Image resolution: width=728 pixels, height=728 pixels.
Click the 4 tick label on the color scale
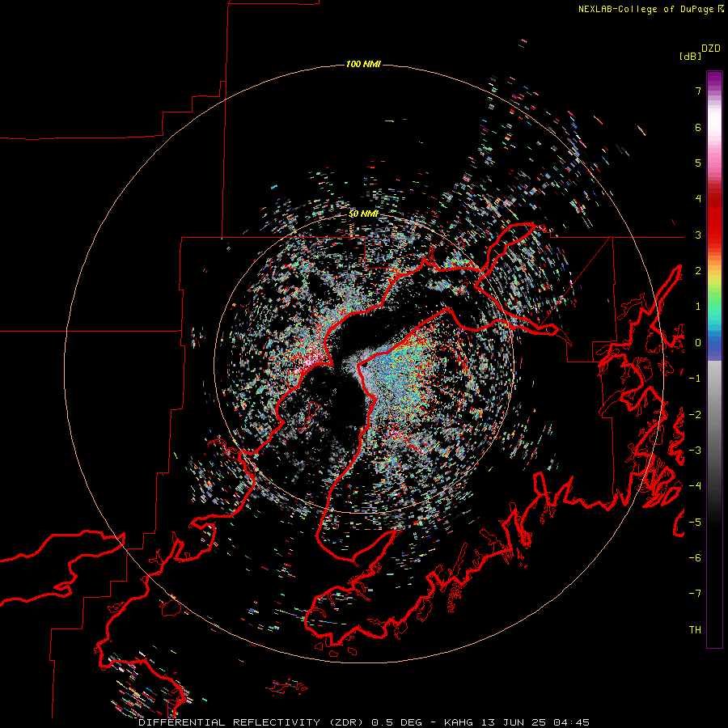(x=698, y=199)
